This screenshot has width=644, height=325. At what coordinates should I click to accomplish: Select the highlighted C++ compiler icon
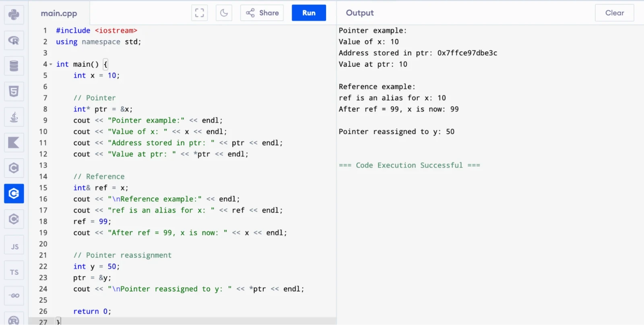[14, 194]
